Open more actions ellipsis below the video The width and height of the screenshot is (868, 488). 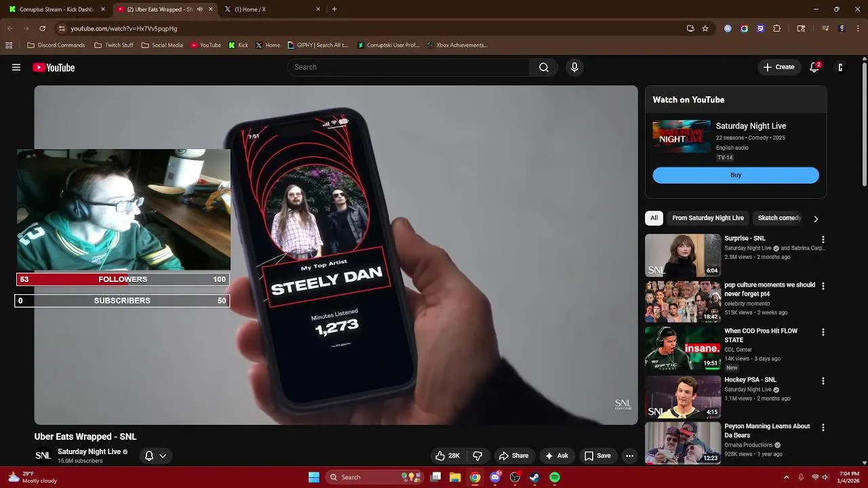tap(629, 456)
